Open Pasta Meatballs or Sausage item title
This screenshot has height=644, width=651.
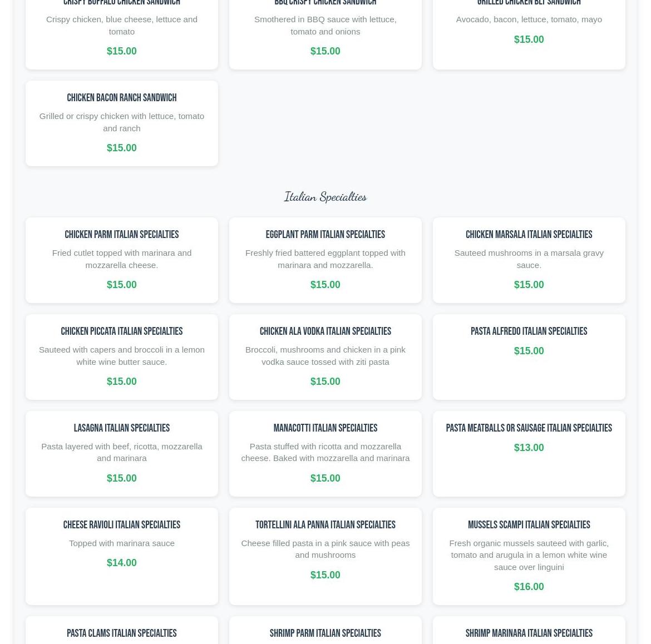coord(529,428)
